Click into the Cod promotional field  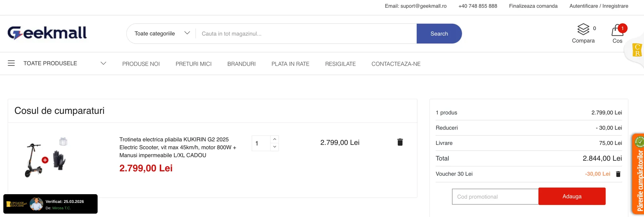(x=495, y=197)
